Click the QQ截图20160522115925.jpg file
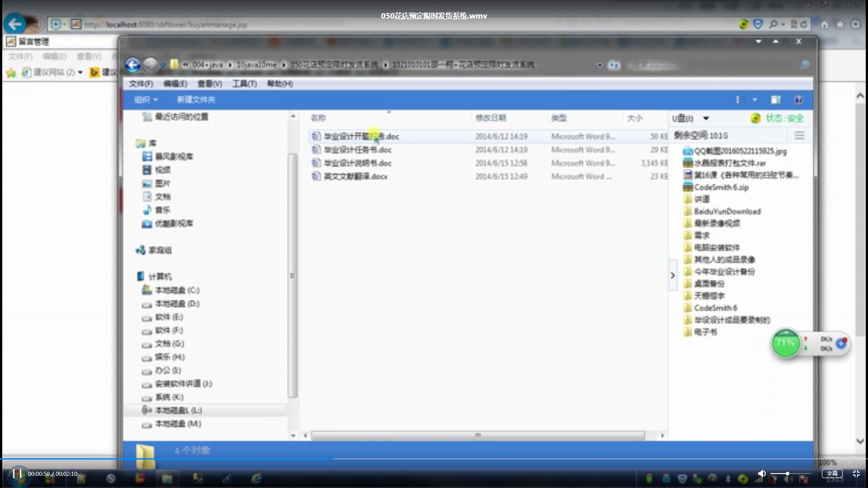This screenshot has width=868, height=488. click(740, 151)
